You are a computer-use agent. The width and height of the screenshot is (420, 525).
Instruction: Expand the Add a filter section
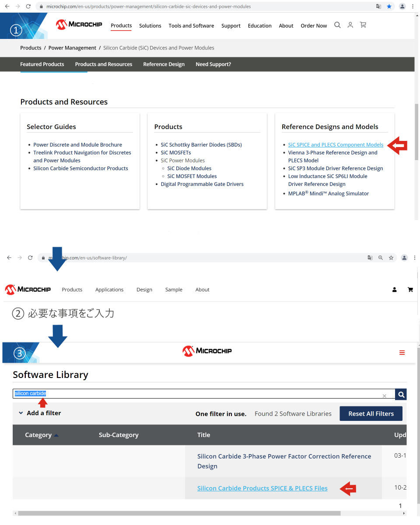tap(39, 413)
